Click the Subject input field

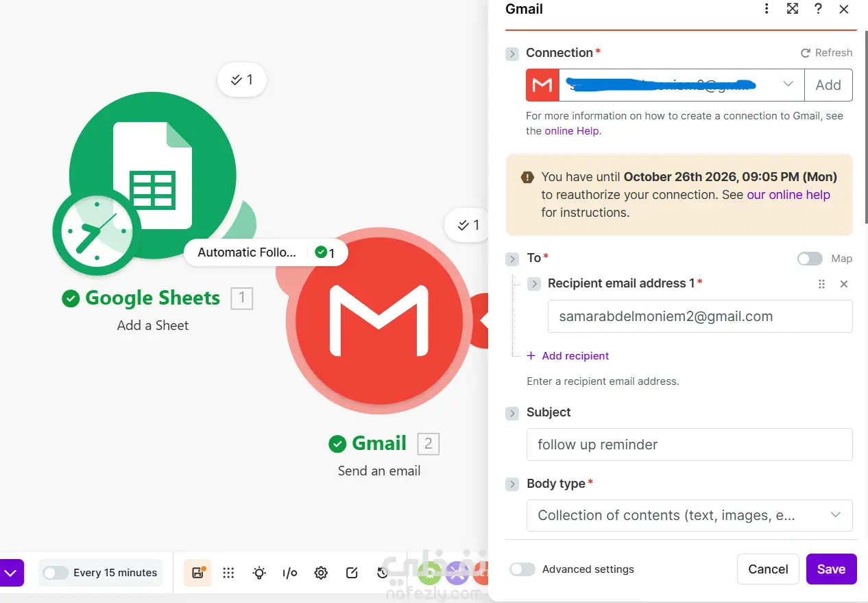click(690, 445)
